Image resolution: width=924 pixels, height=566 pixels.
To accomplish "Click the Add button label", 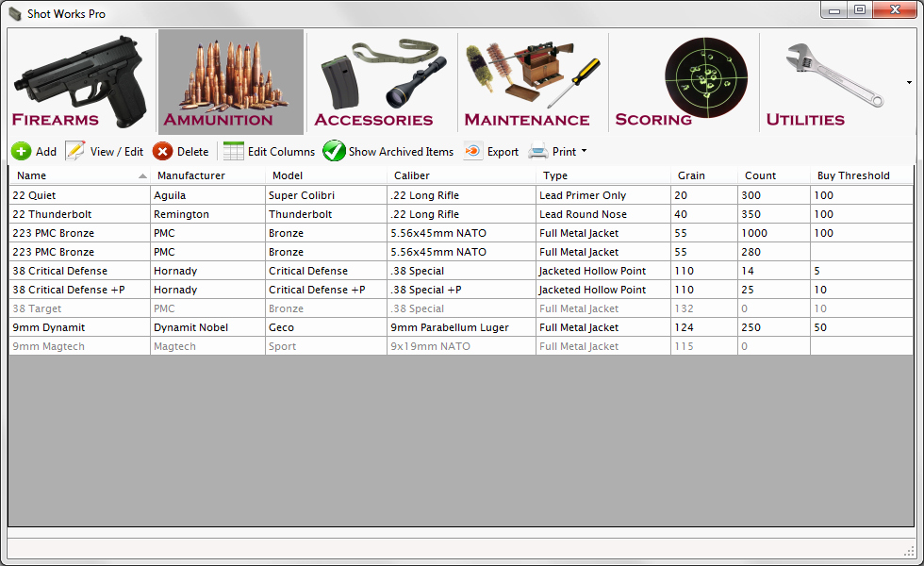I will 46,152.
